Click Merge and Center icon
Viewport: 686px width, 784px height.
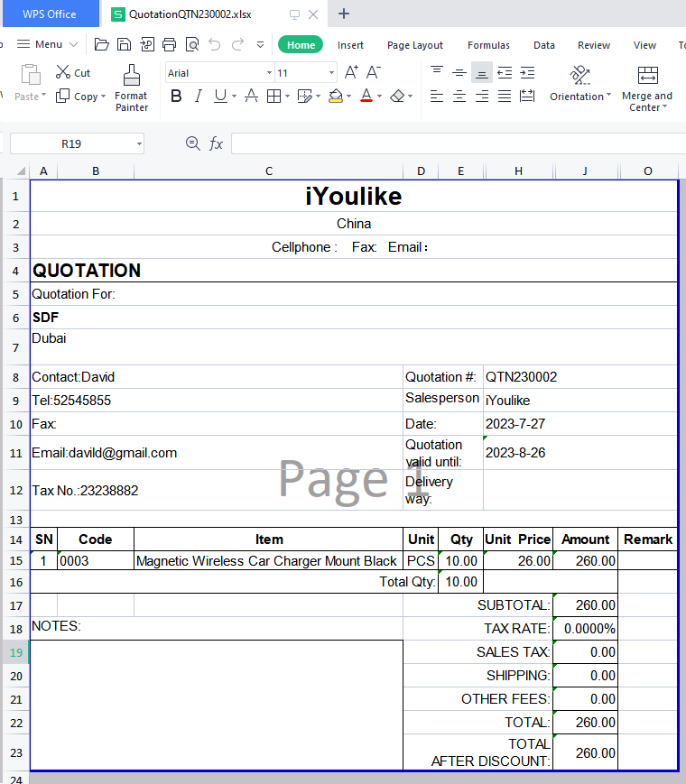pyautogui.click(x=648, y=76)
